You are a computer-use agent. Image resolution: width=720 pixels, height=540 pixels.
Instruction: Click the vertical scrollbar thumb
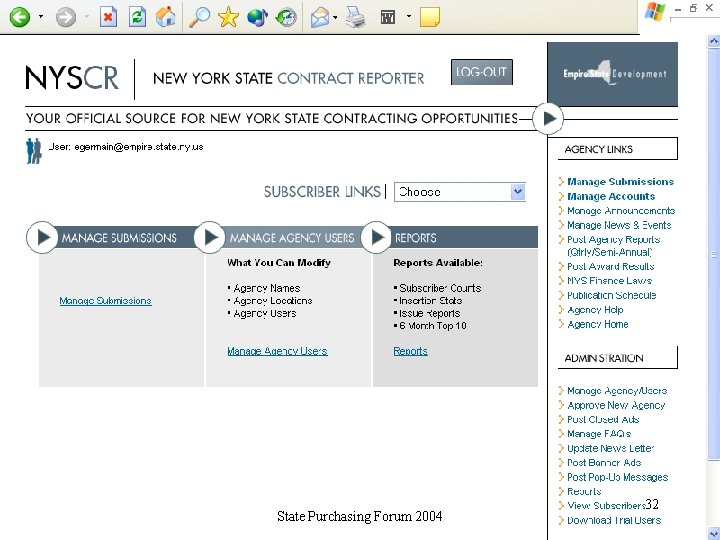click(x=714, y=253)
